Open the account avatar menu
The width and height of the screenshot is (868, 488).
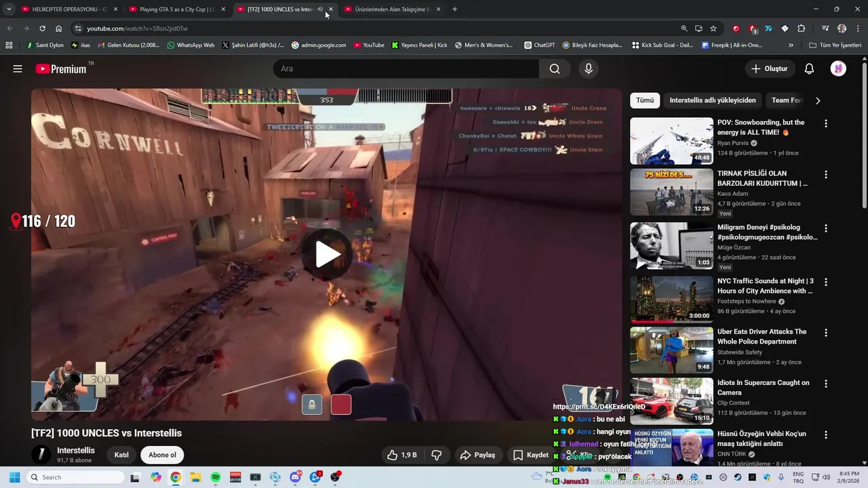pyautogui.click(x=838, y=68)
